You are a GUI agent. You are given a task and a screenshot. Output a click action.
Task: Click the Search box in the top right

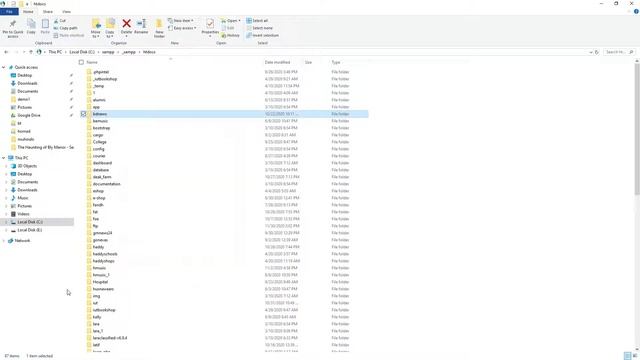pyautogui.click(x=619, y=52)
